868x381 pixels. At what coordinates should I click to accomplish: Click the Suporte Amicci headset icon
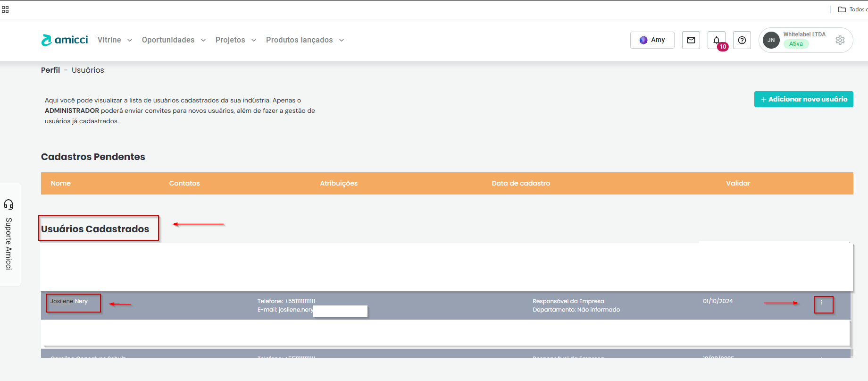pyautogui.click(x=8, y=204)
